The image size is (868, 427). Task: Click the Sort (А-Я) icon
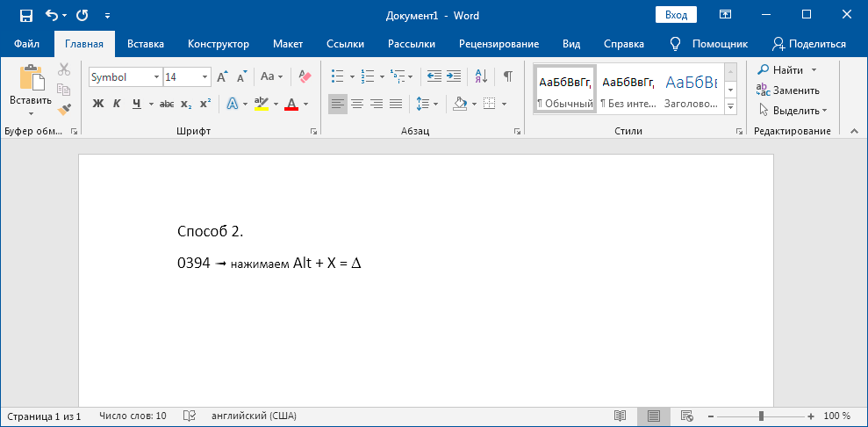(x=481, y=76)
